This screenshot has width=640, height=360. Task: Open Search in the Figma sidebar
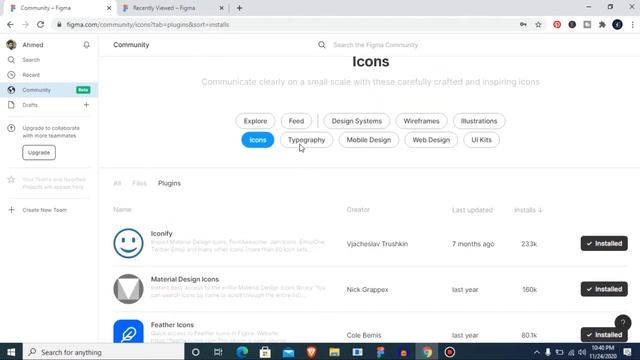click(31, 60)
